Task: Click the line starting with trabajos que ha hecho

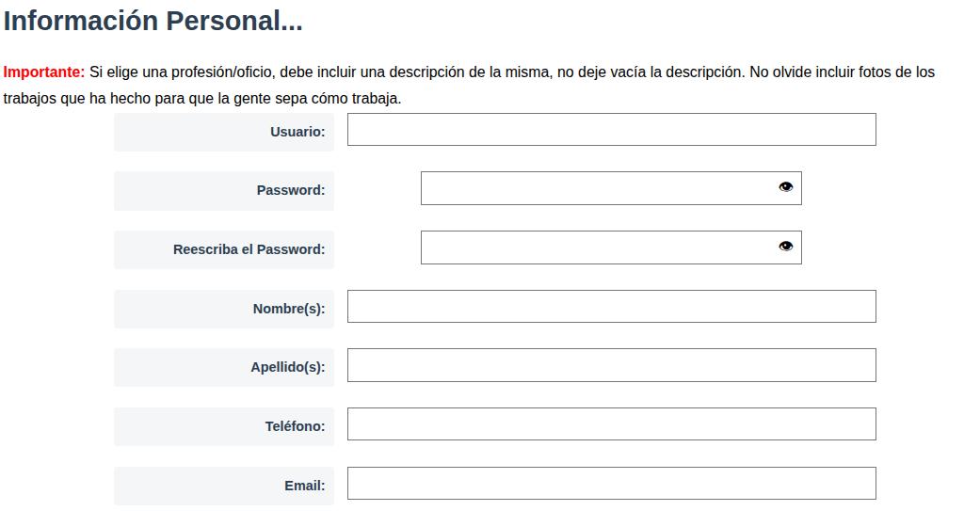Action: click(x=201, y=99)
